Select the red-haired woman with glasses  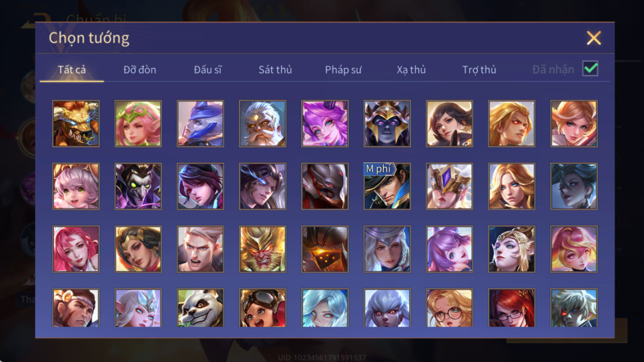point(512,308)
